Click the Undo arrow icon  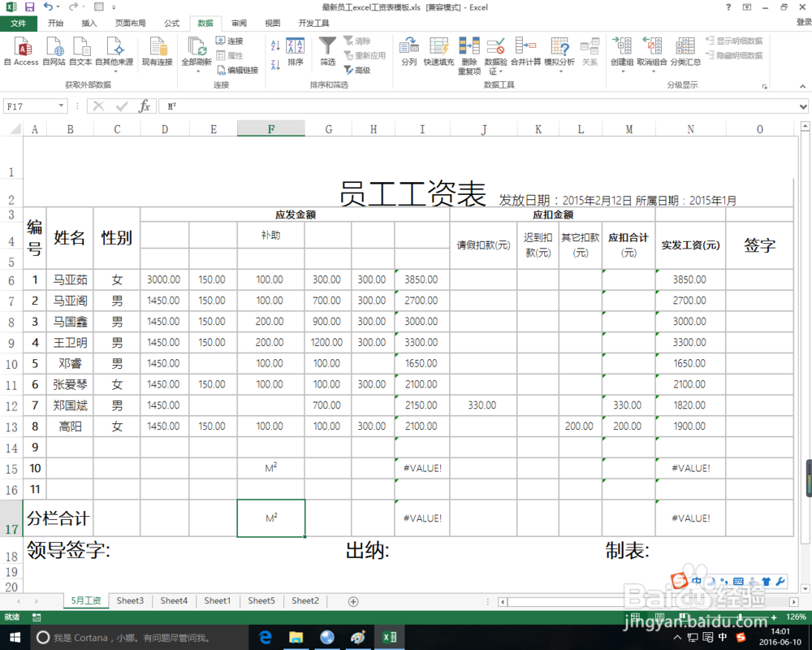(x=48, y=7)
